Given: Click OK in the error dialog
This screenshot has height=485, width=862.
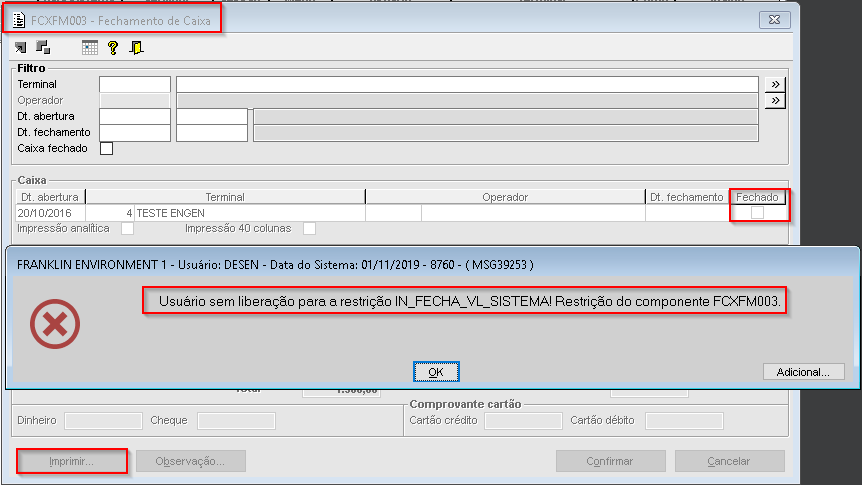Looking at the screenshot, I should coord(436,372).
